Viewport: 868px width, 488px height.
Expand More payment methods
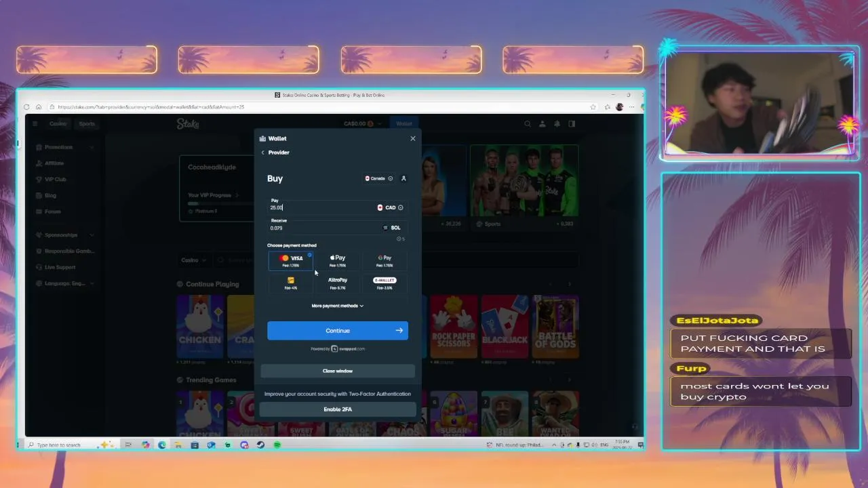(338, 306)
